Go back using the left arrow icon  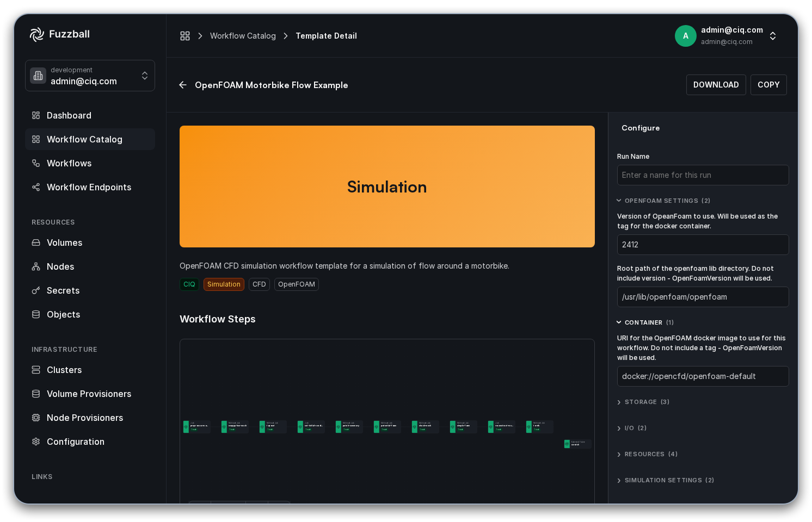(x=183, y=85)
